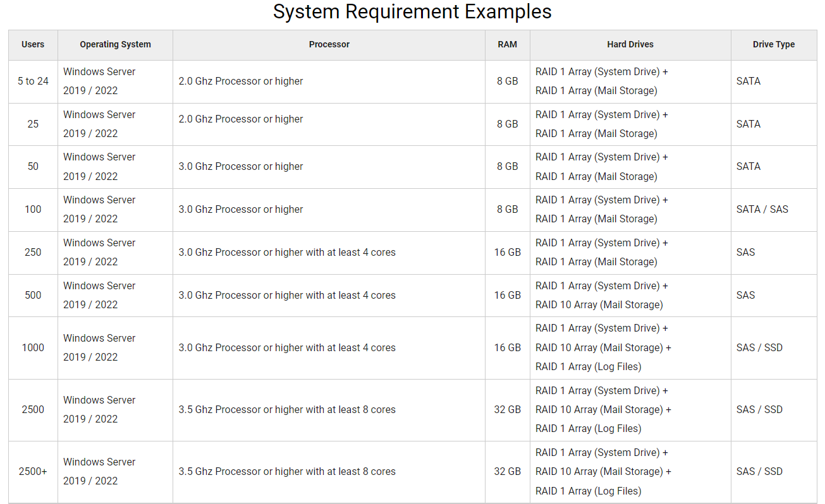Viewport: 825px width, 504px height.
Task: Select "3.0 Ghz Processor or higher" in the 100 users row
Action: (x=241, y=210)
